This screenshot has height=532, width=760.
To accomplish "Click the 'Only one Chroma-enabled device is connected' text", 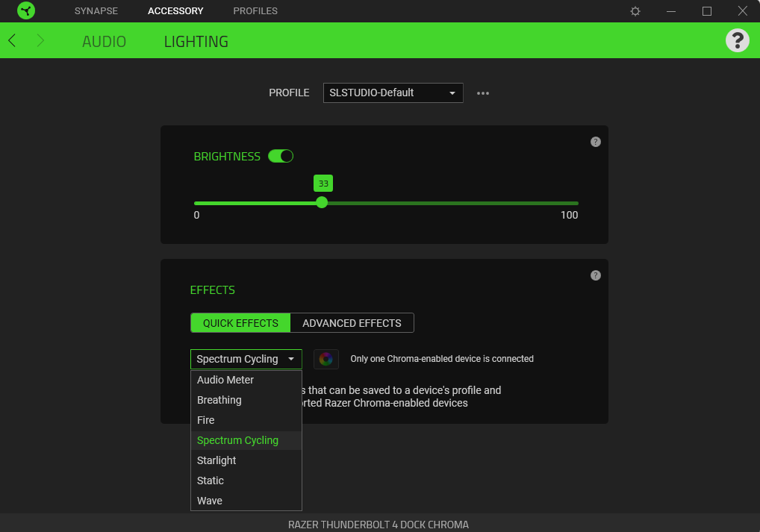I will click(442, 359).
